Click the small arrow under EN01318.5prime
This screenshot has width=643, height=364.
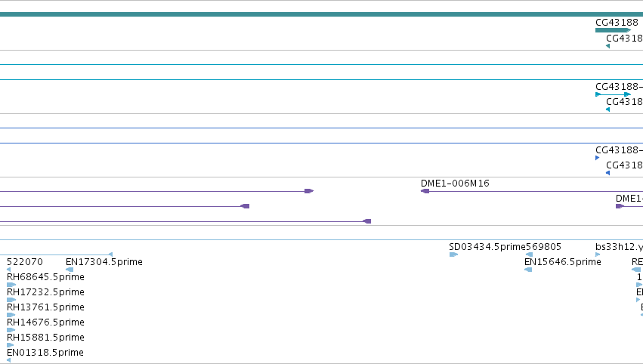pyautogui.click(x=8, y=360)
